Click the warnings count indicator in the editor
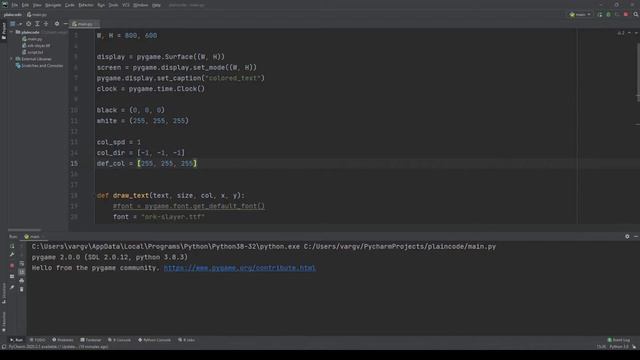Viewport: 640px width, 360px height. 621,33
